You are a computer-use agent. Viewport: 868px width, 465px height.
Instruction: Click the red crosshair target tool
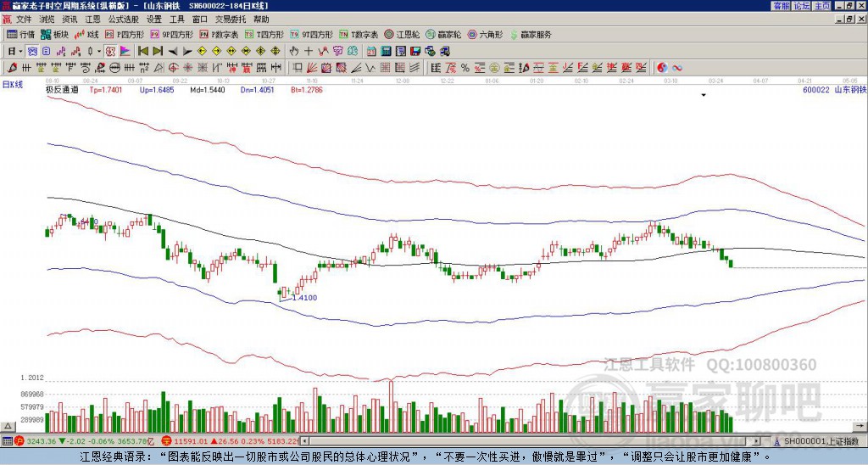(173, 68)
